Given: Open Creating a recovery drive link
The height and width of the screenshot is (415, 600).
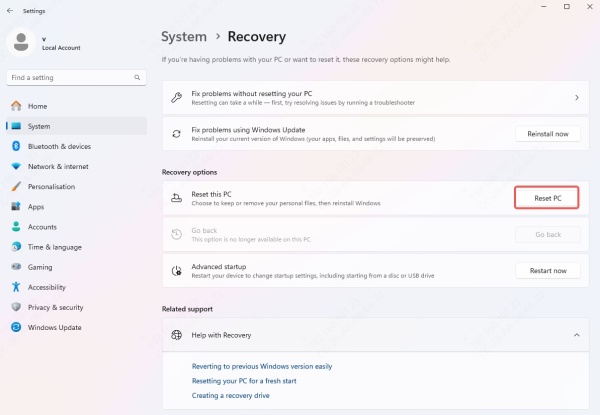Looking at the screenshot, I should tap(230, 395).
